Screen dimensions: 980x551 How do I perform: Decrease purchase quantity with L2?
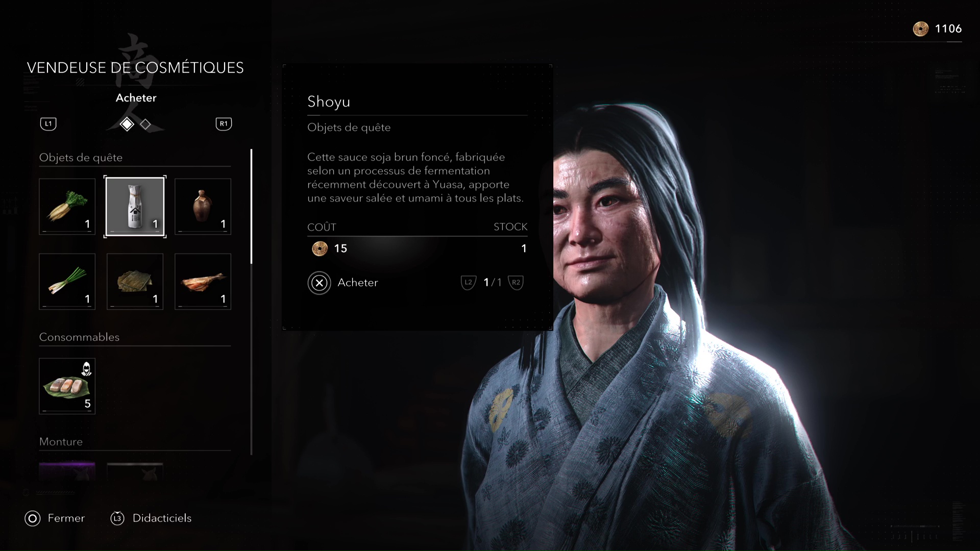pos(468,283)
